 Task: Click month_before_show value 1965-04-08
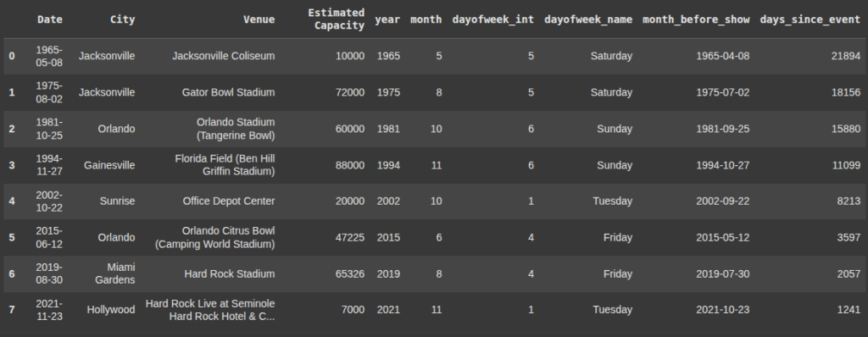click(722, 56)
